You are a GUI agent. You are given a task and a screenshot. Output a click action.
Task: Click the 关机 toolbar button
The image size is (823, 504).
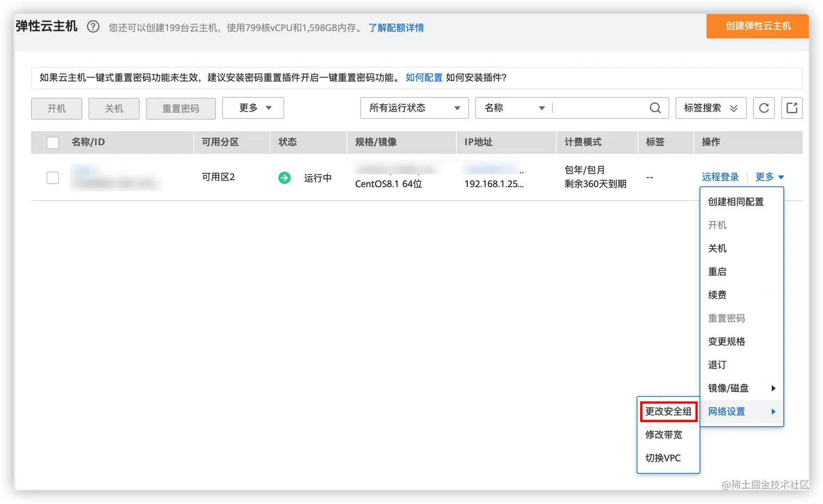114,108
